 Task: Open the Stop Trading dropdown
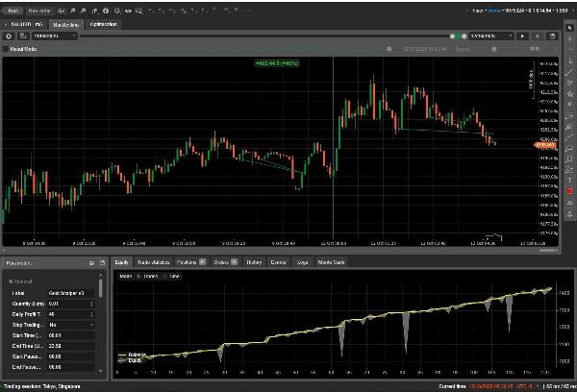pos(71,325)
